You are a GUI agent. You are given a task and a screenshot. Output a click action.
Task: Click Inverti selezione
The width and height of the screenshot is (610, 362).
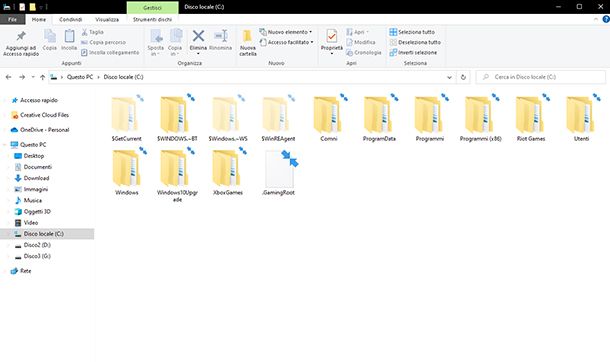(413, 52)
